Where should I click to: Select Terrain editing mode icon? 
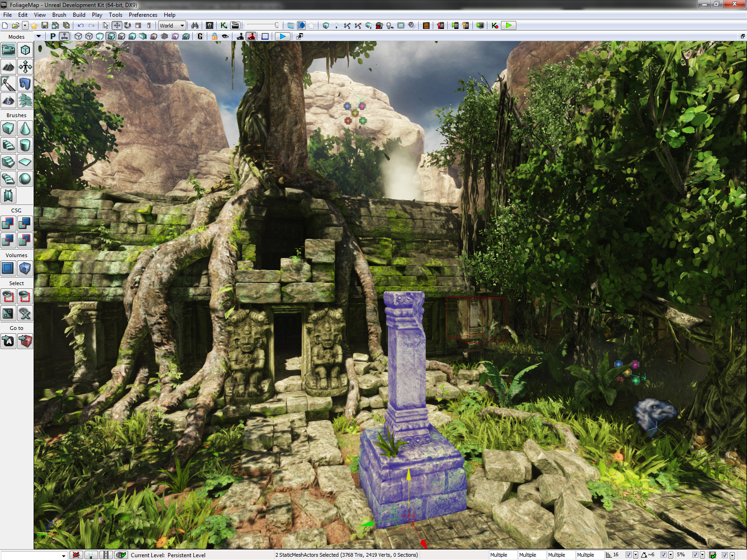pyautogui.click(x=8, y=67)
